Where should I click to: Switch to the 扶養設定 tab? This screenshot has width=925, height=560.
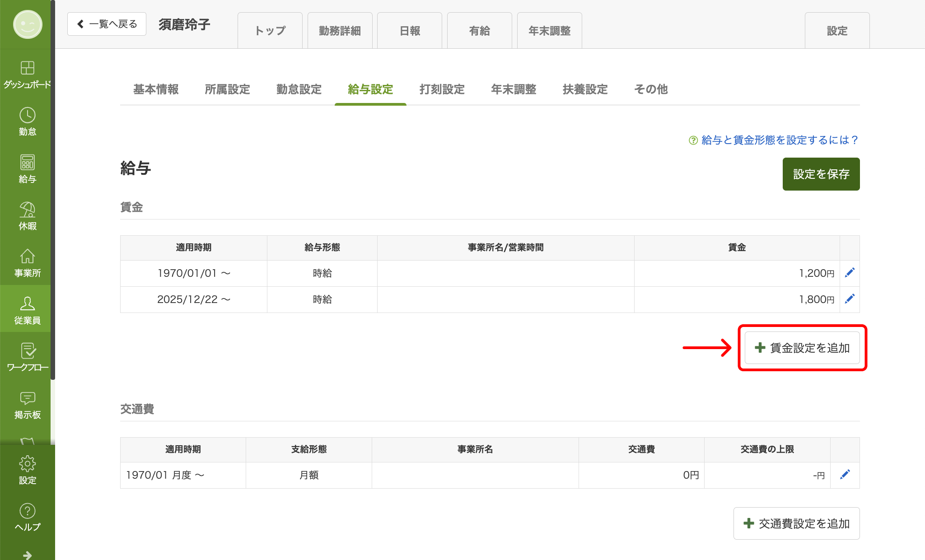pos(585,89)
